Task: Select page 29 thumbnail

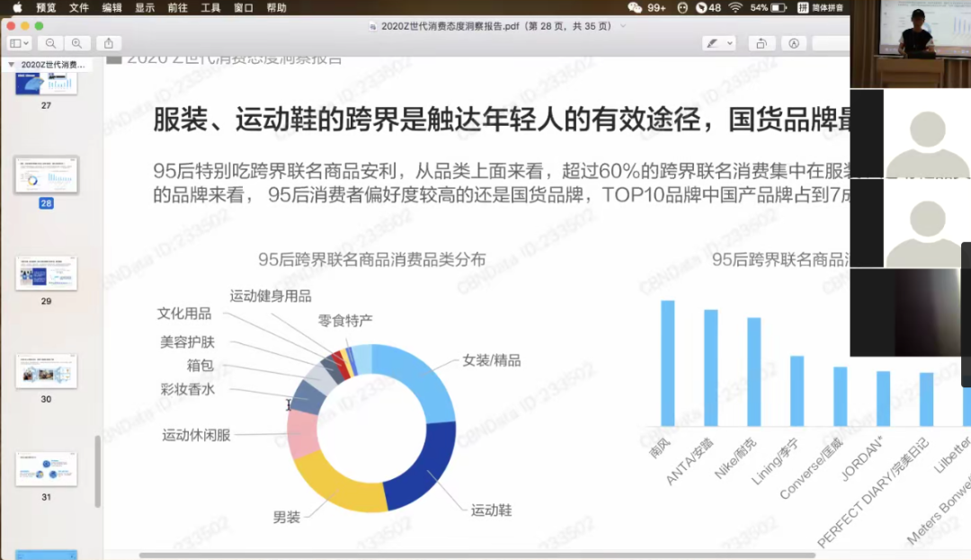Action: pyautogui.click(x=47, y=273)
